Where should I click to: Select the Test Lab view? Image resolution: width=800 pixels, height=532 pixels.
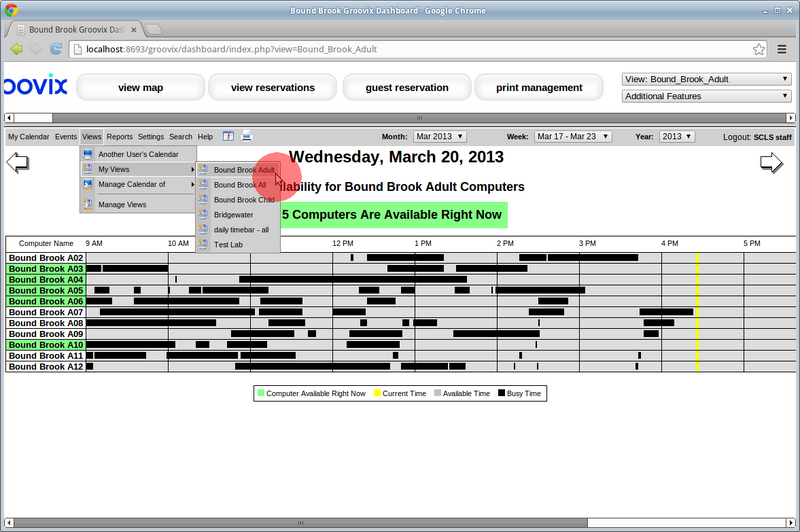(x=238, y=244)
